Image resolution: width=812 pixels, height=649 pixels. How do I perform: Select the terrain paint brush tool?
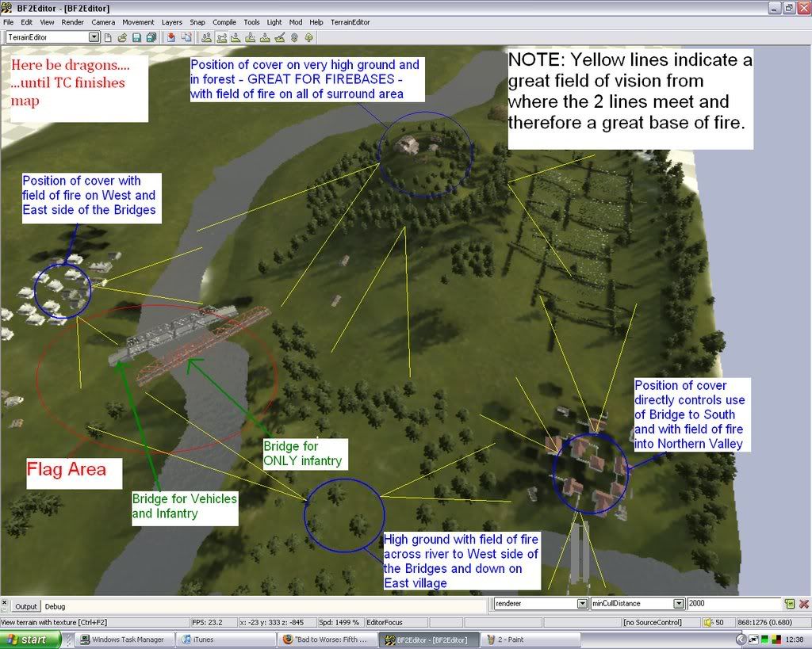point(279,37)
